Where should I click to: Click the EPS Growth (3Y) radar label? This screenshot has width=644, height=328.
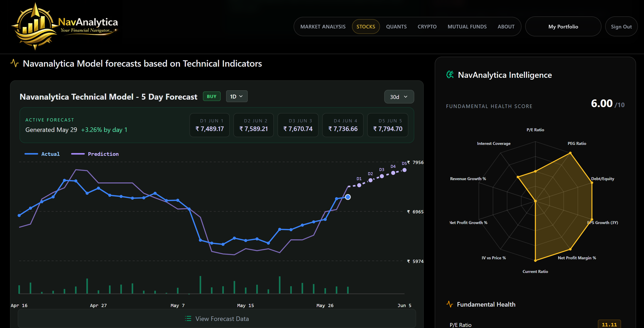[x=602, y=222]
